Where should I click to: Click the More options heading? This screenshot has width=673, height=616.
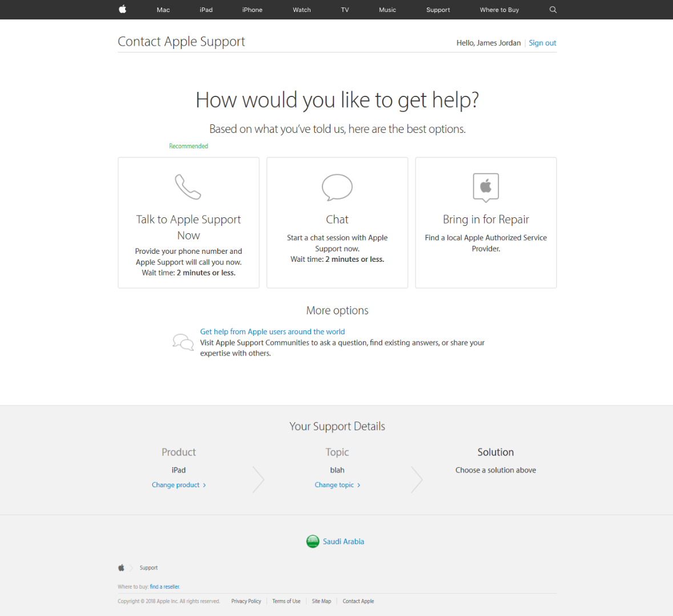coord(337,311)
